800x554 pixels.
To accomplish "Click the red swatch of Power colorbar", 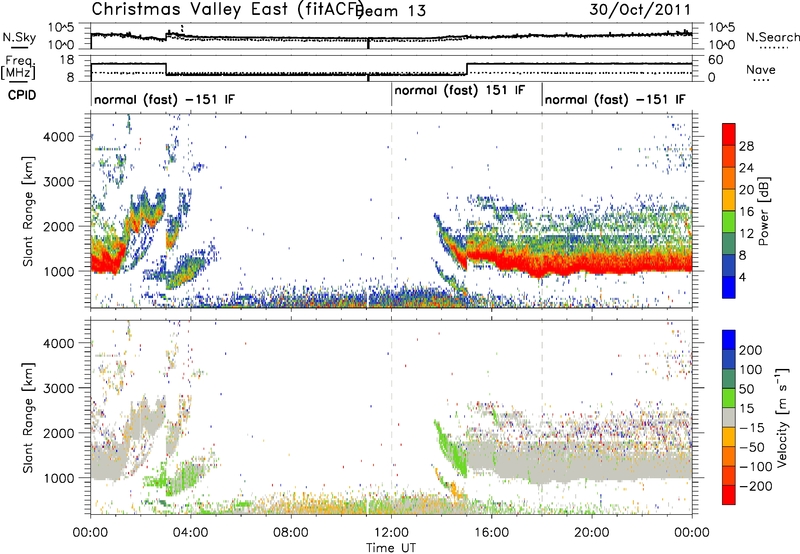I will coord(729,134).
